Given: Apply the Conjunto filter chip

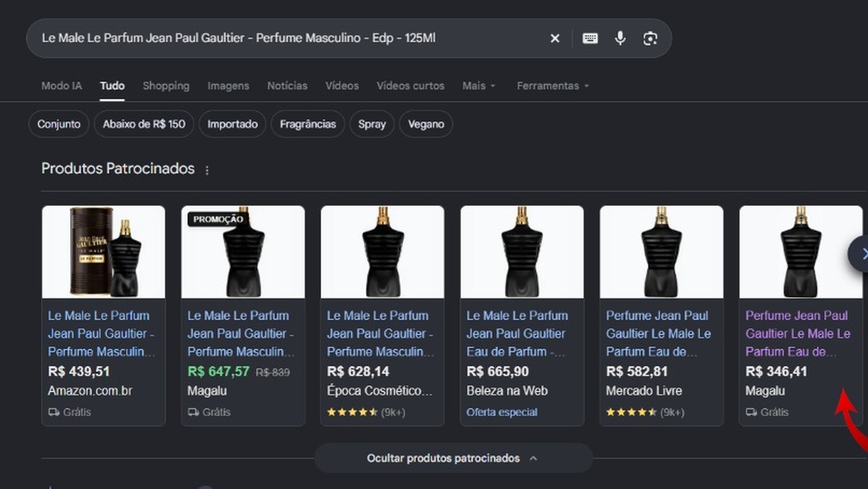Looking at the screenshot, I should point(59,124).
